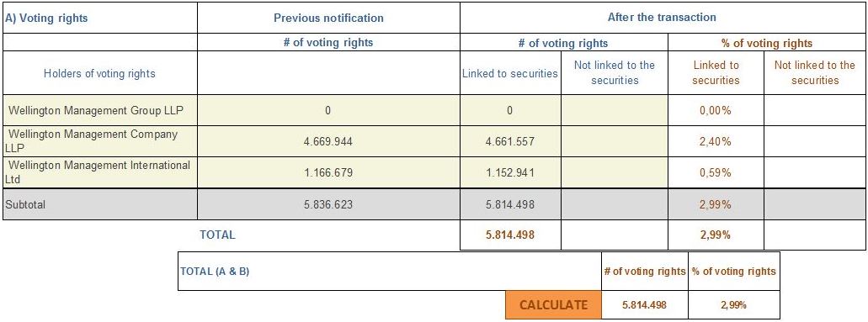Click the 'Holders of voting rights' header cell
The image size is (868, 322).
click(x=100, y=73)
